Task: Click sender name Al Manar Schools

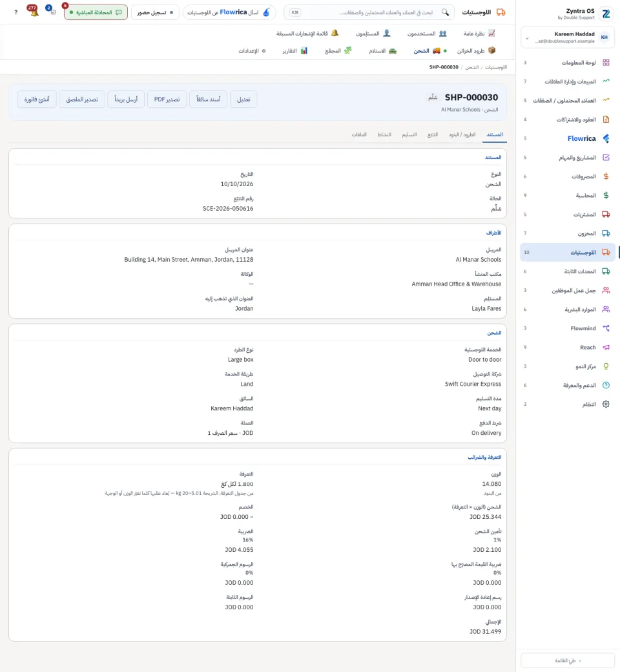Action: [478, 260]
